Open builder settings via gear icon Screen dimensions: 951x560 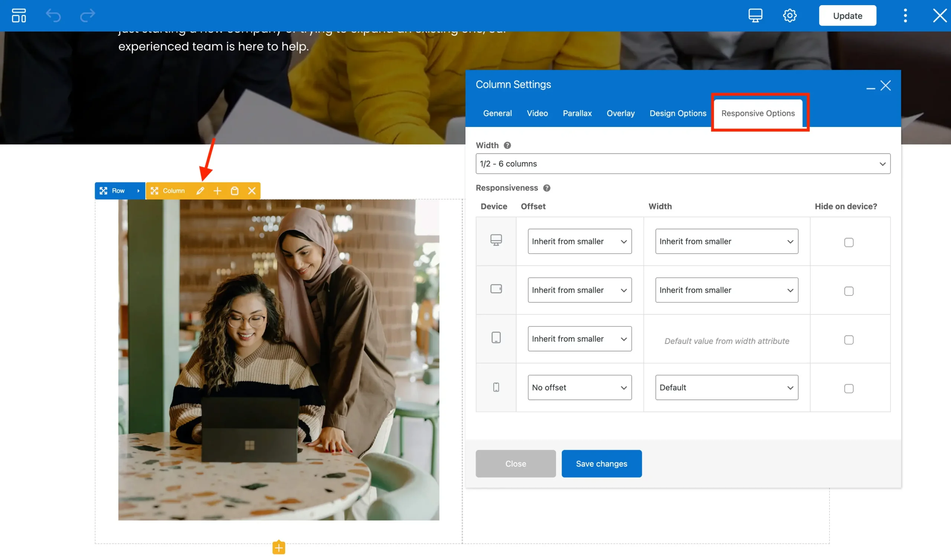(789, 16)
